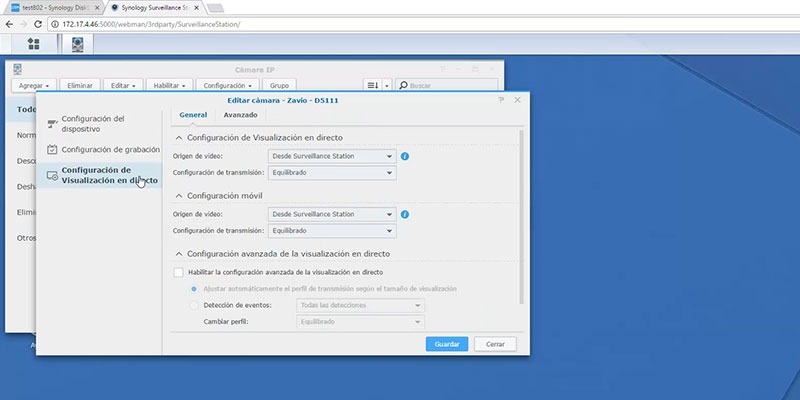The image size is (800, 400).
Task: Select the auto adjust stream profile radio button
Action: 194,289
